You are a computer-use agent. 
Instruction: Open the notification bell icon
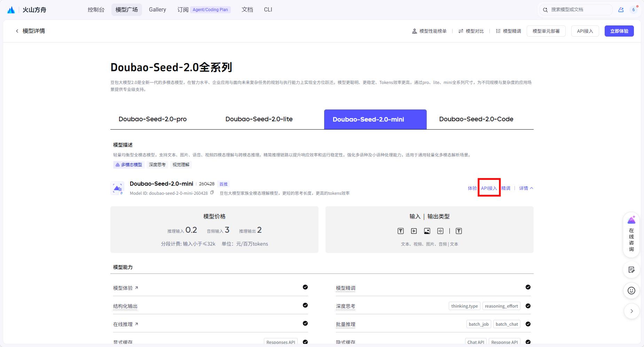click(621, 10)
